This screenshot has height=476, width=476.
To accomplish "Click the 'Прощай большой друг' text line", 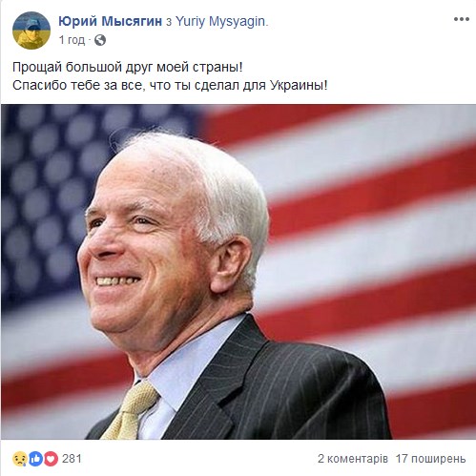I will click(x=128, y=67).
